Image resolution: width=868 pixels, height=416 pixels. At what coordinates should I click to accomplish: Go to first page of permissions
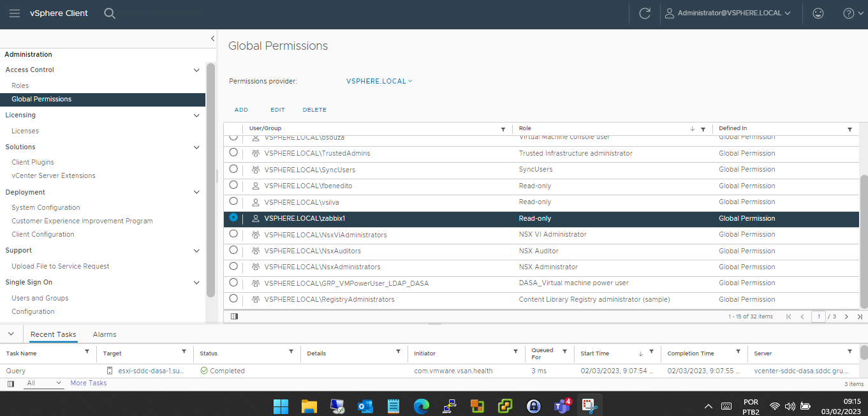click(x=789, y=316)
